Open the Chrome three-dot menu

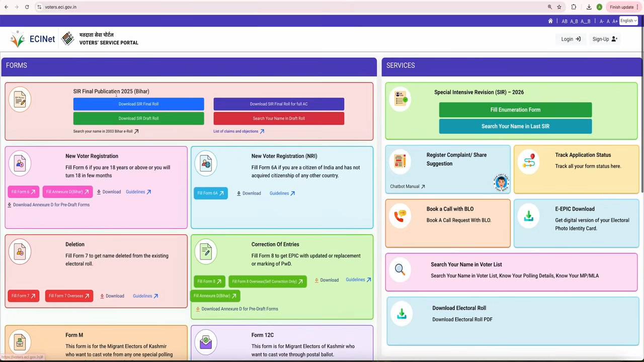pyautogui.click(x=638, y=7)
